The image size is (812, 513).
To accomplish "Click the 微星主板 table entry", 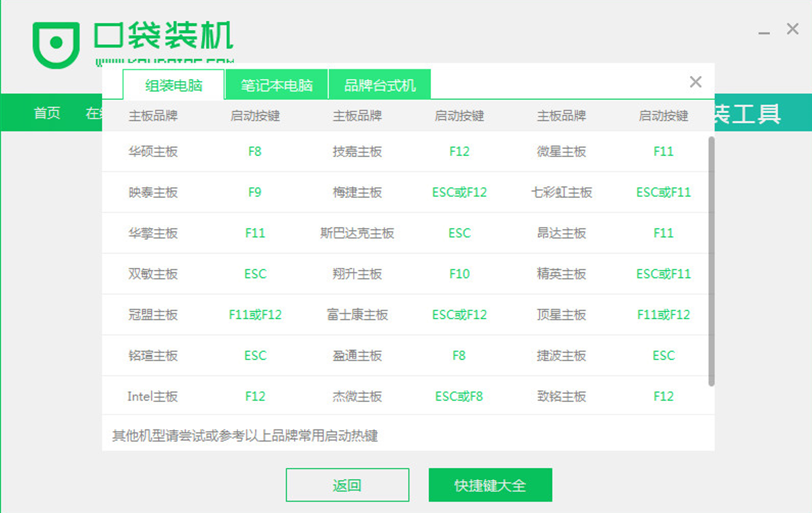I will [x=561, y=151].
